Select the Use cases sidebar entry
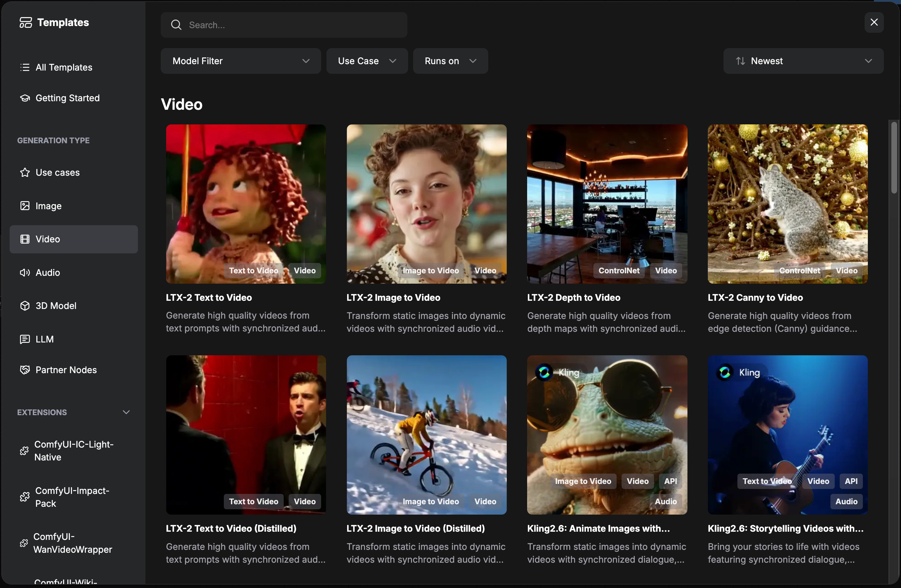 pyautogui.click(x=57, y=172)
